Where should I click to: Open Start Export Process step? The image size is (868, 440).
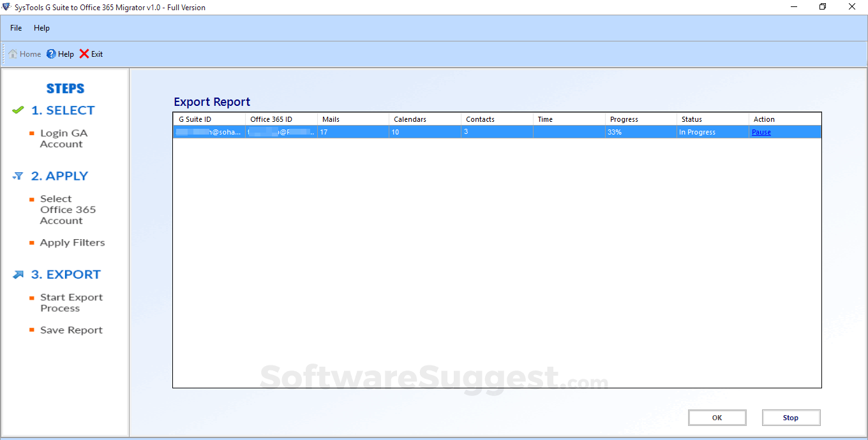point(71,303)
